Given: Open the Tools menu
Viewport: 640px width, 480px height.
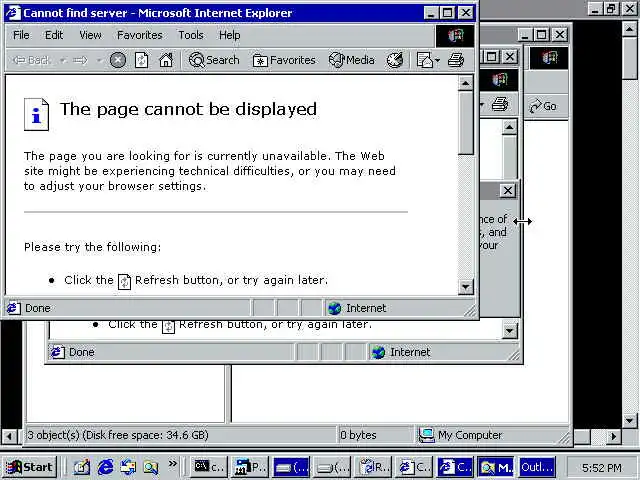Looking at the screenshot, I should 191,35.
